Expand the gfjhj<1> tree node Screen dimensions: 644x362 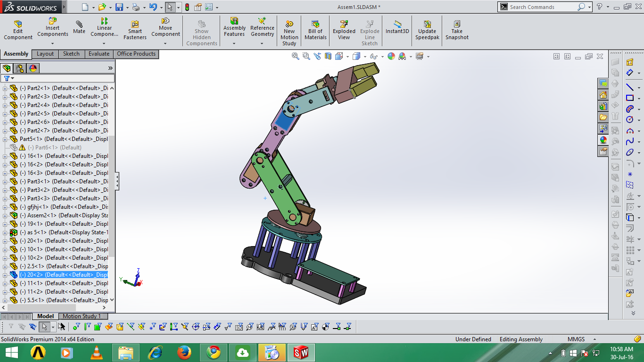5,207
